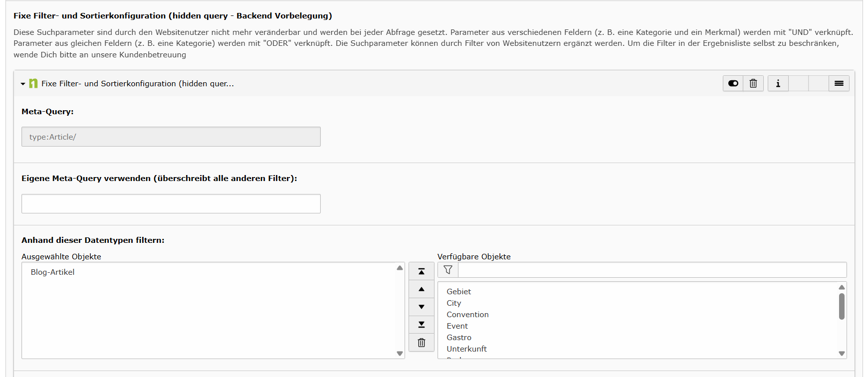The image size is (868, 377).
Task: Click the Eigene Meta-Query input field
Action: tap(171, 204)
